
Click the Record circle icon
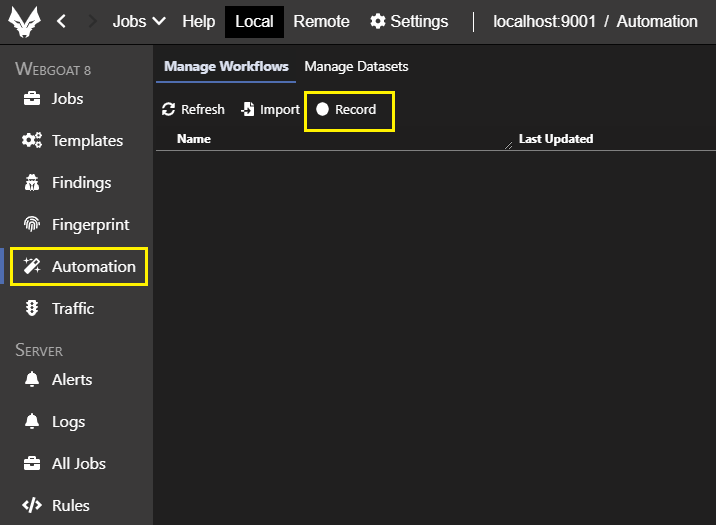coord(322,109)
